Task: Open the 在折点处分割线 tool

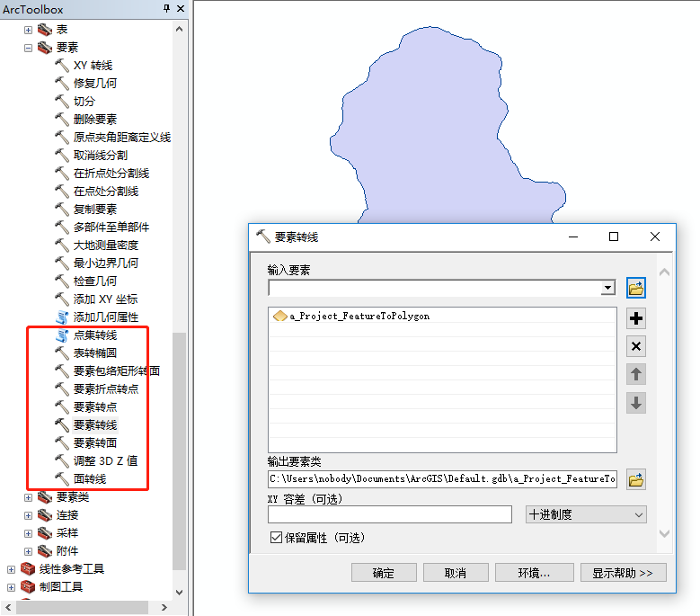Action: coord(111,174)
